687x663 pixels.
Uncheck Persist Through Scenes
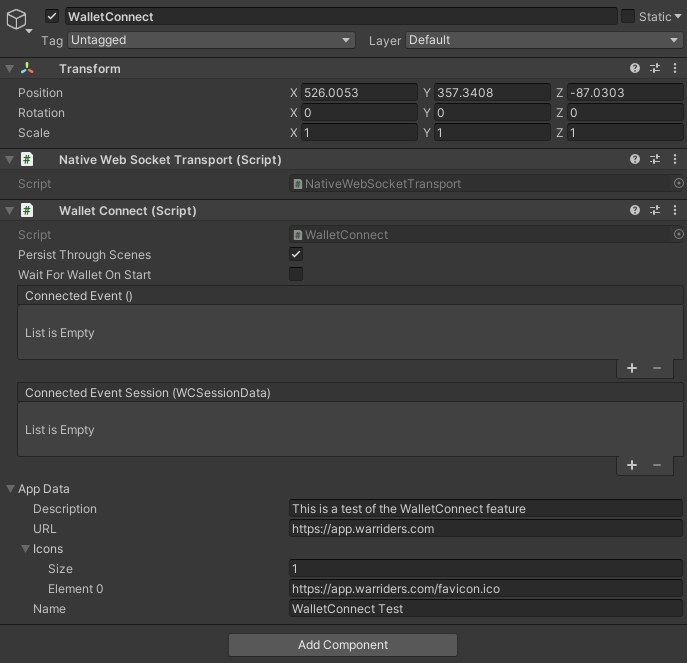(x=296, y=254)
